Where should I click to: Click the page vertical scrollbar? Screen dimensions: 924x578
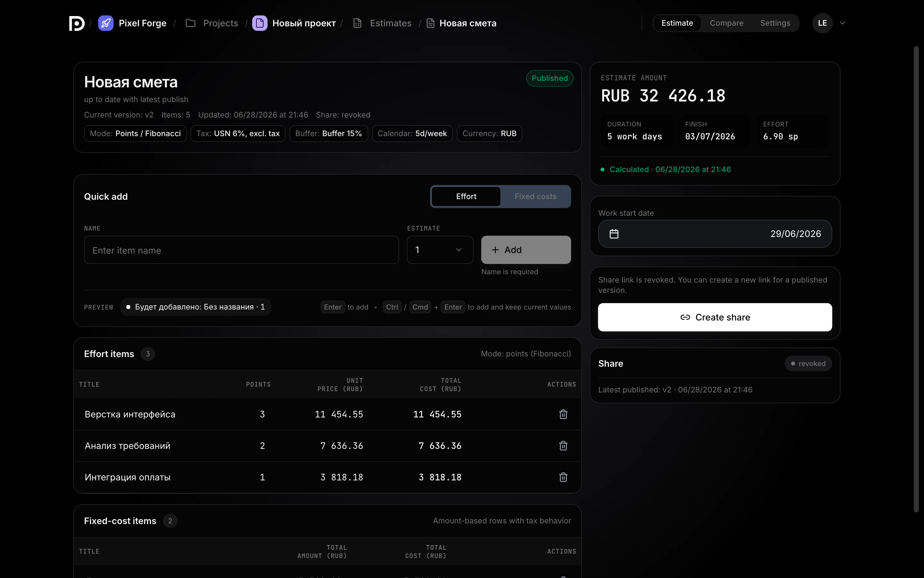click(916, 279)
